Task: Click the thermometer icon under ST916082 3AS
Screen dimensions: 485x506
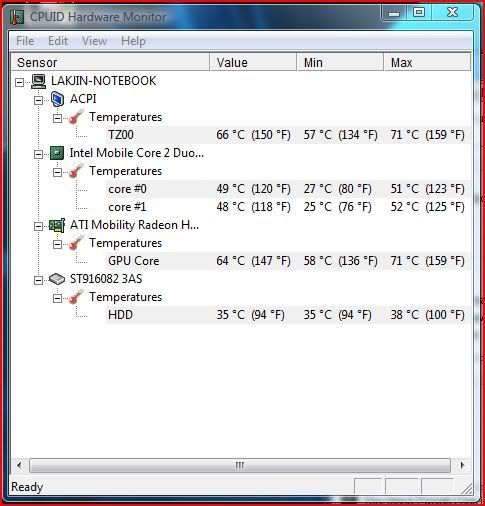Action: tap(76, 297)
